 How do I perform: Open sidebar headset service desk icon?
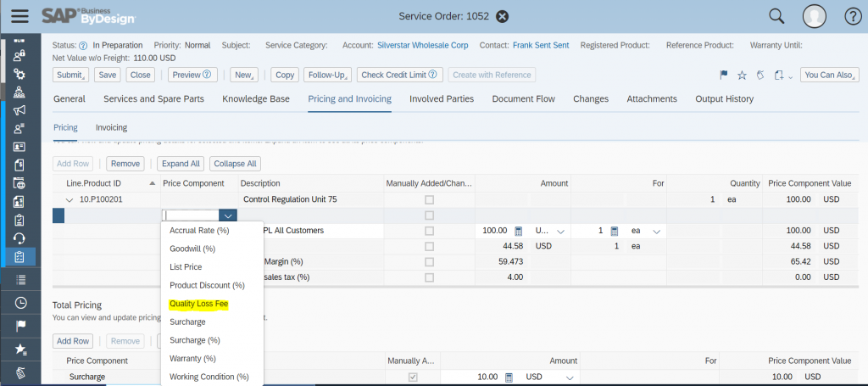tap(19, 238)
